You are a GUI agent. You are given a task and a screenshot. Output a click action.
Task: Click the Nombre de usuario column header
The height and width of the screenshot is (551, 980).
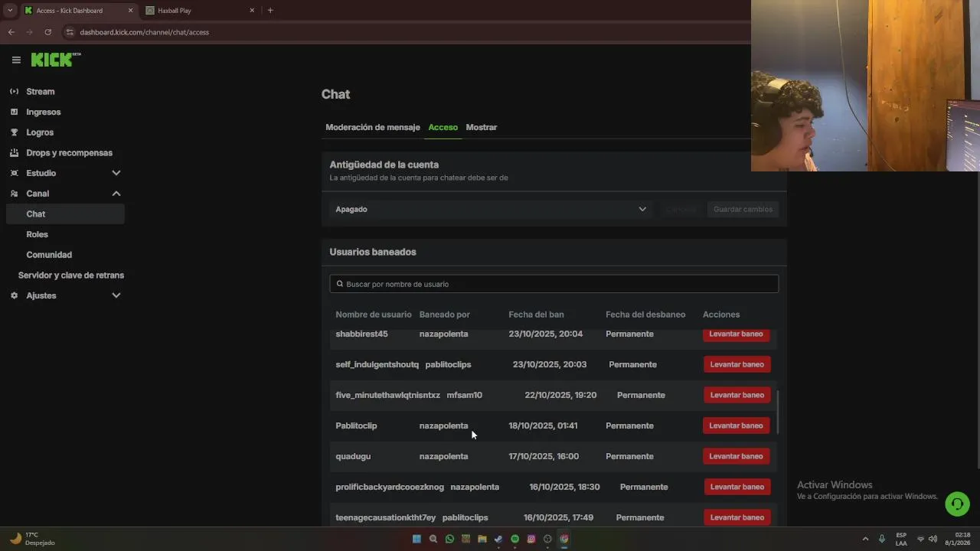point(374,315)
